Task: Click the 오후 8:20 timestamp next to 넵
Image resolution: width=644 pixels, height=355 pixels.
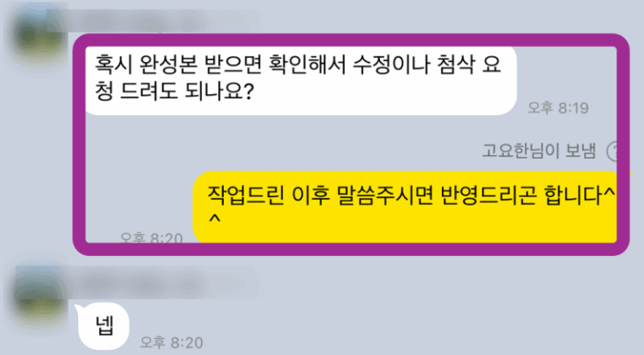Action: pos(171,342)
